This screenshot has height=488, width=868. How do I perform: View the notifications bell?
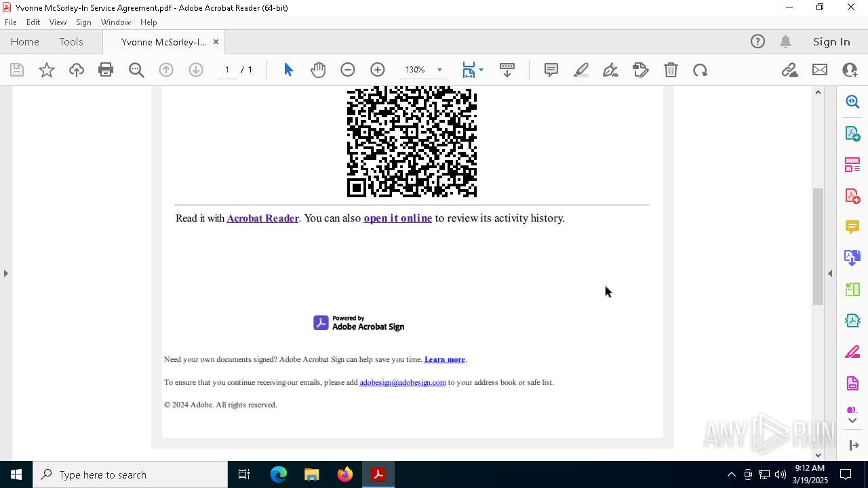coord(786,41)
